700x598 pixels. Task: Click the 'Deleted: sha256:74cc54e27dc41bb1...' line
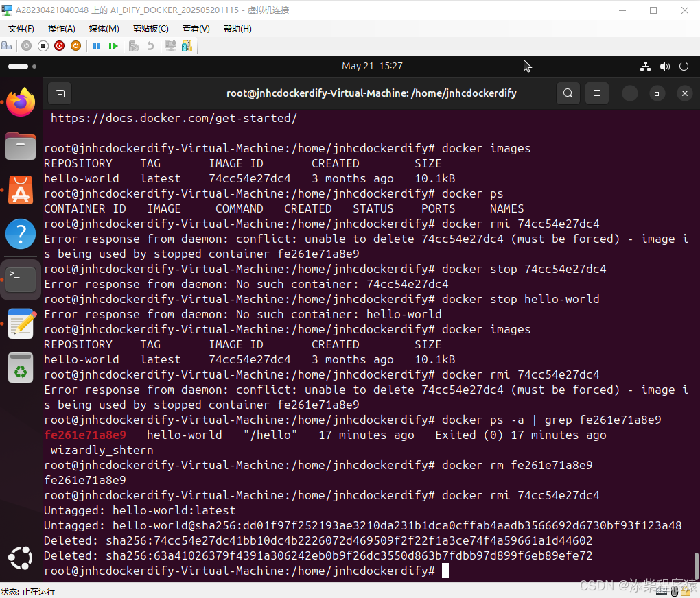[318, 541]
